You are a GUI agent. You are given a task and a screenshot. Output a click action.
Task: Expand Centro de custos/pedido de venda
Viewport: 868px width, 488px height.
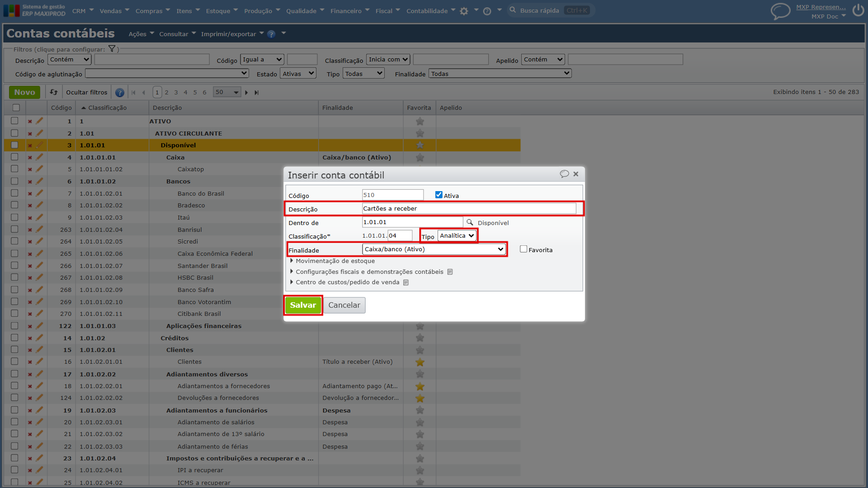tap(344, 282)
